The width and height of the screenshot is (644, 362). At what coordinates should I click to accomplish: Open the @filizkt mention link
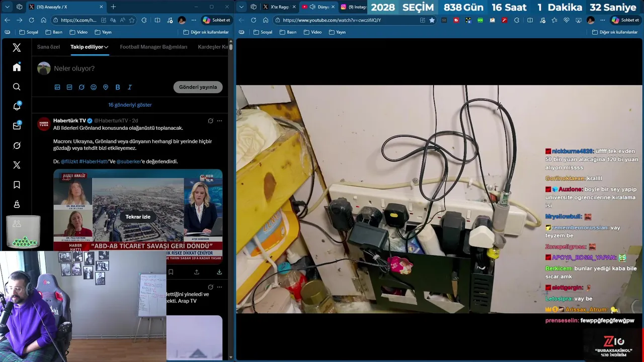tap(69, 162)
